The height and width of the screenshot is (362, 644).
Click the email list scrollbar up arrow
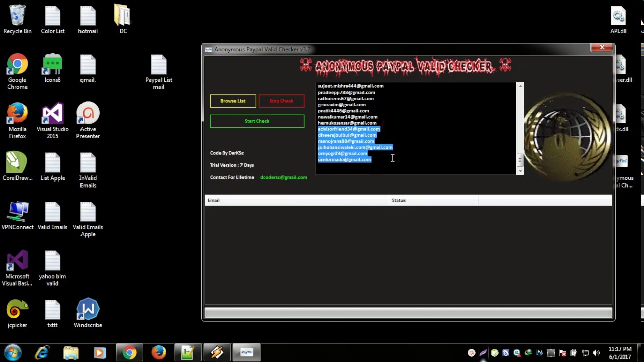(520, 86)
